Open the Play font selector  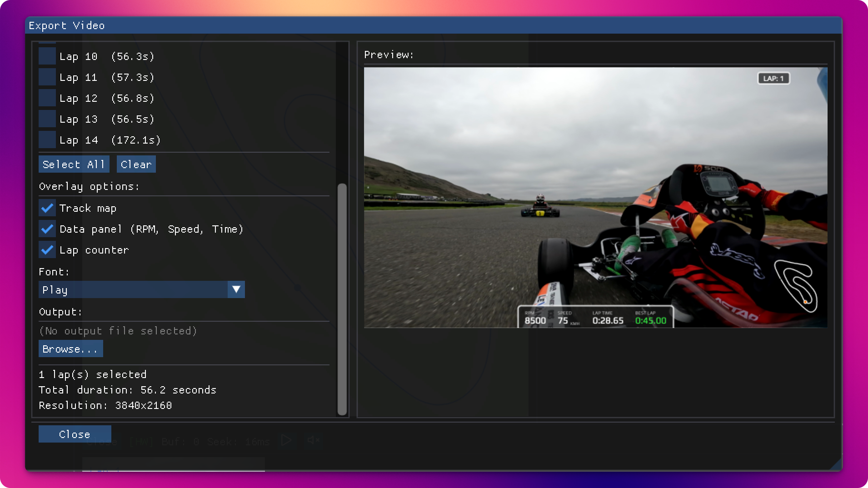[132, 289]
